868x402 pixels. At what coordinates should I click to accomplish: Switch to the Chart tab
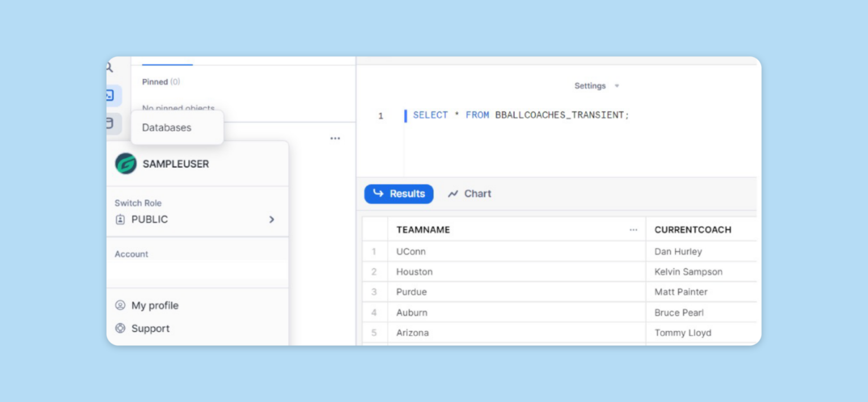point(470,194)
